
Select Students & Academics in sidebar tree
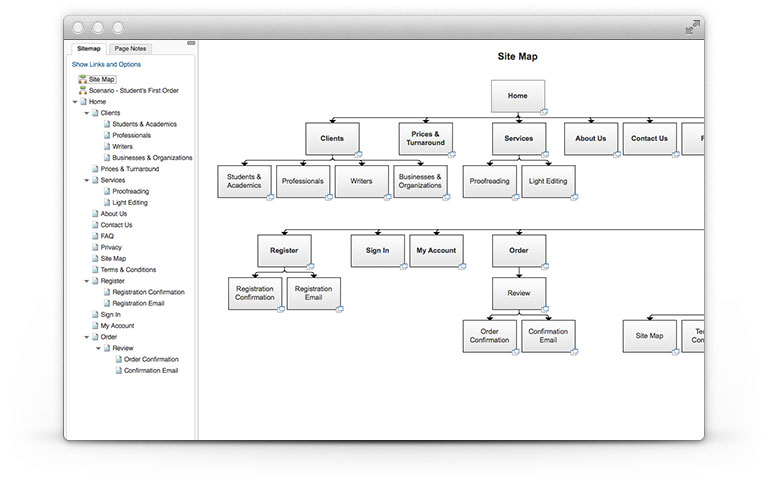click(144, 124)
